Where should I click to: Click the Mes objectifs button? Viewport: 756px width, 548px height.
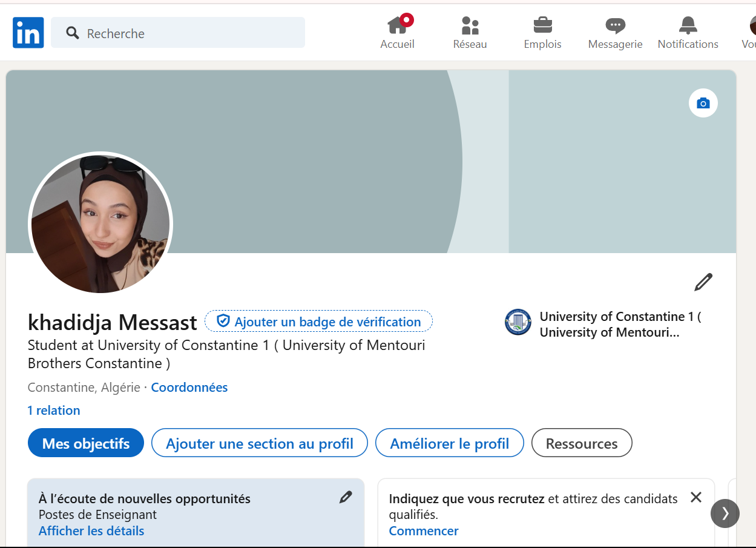point(86,443)
